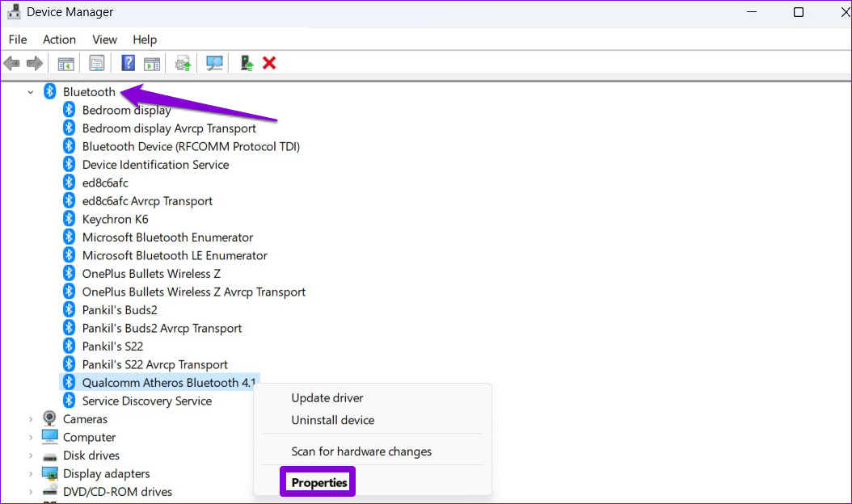
Task: Expand the Disk drives category
Action: click(31, 455)
